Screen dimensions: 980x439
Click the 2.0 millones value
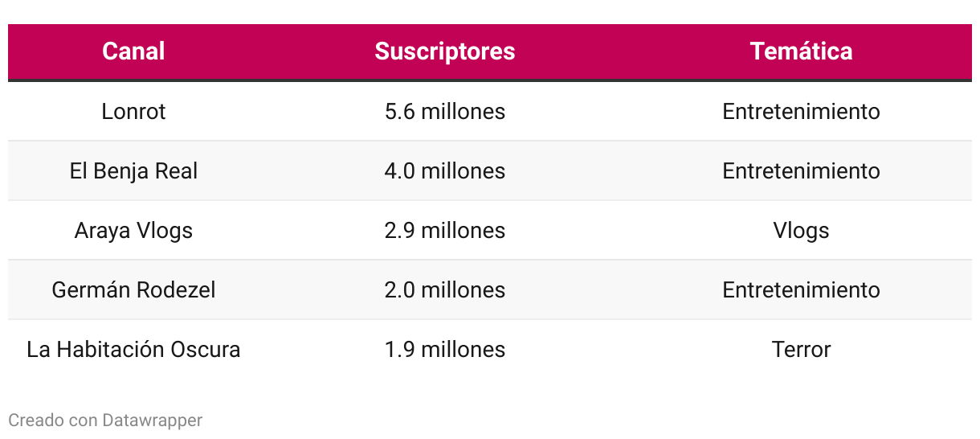[445, 289]
